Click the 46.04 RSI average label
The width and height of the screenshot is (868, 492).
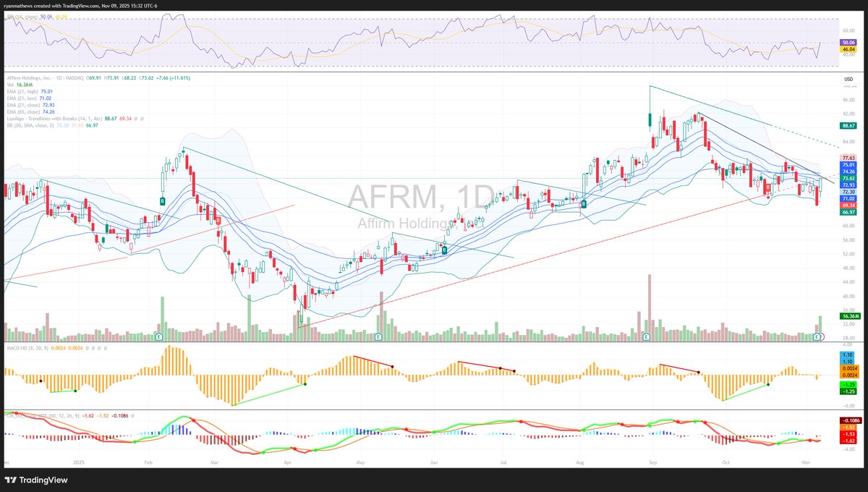coord(849,49)
